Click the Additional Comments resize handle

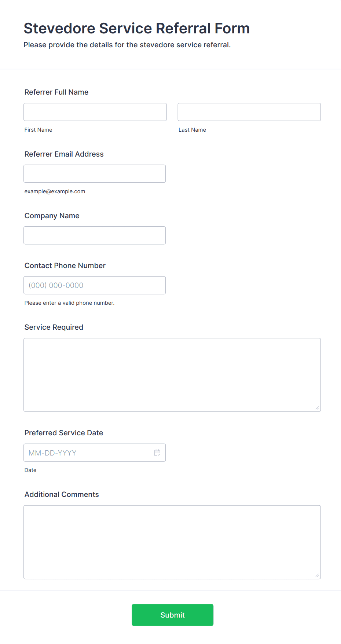pos(317,575)
